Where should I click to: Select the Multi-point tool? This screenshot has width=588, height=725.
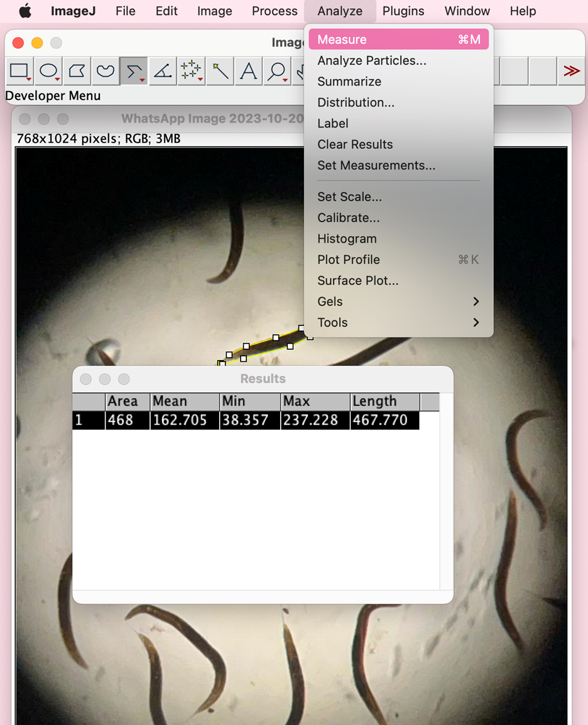[x=192, y=71]
